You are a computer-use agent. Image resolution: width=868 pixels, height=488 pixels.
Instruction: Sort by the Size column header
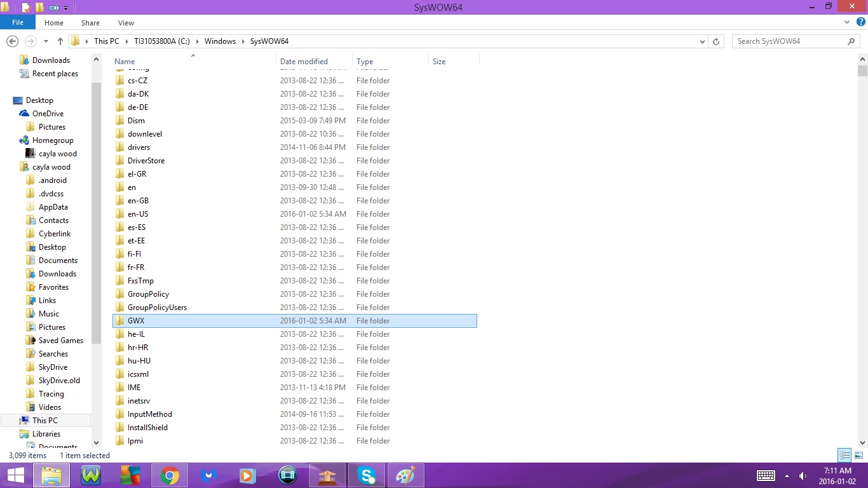[454, 62]
